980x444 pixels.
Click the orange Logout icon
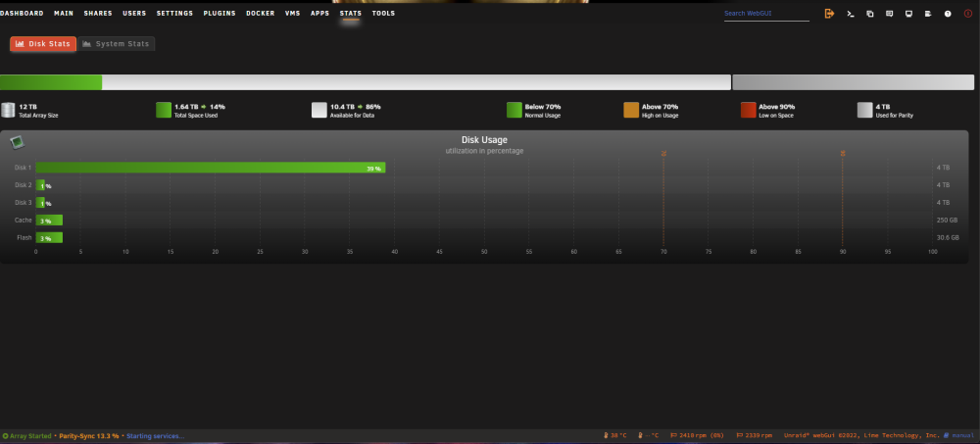(829, 13)
